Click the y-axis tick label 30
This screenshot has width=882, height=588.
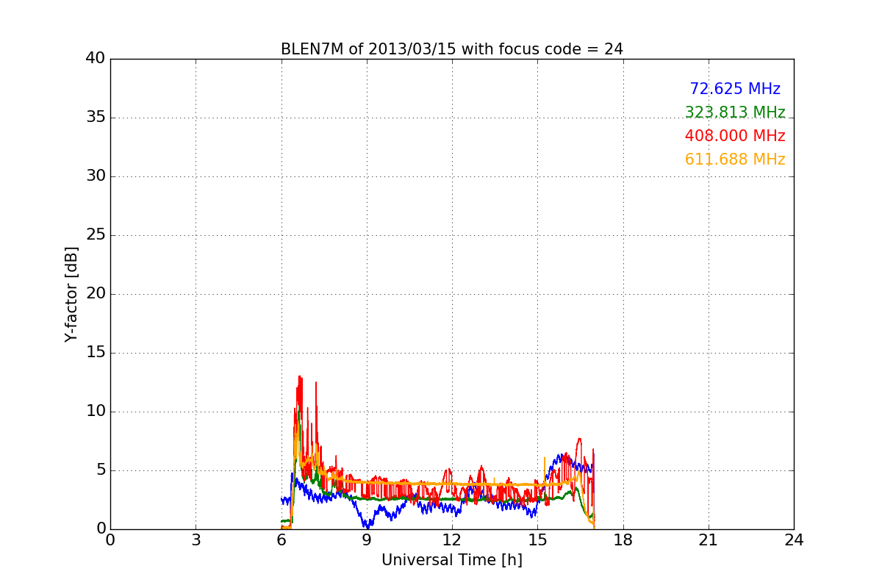96,176
